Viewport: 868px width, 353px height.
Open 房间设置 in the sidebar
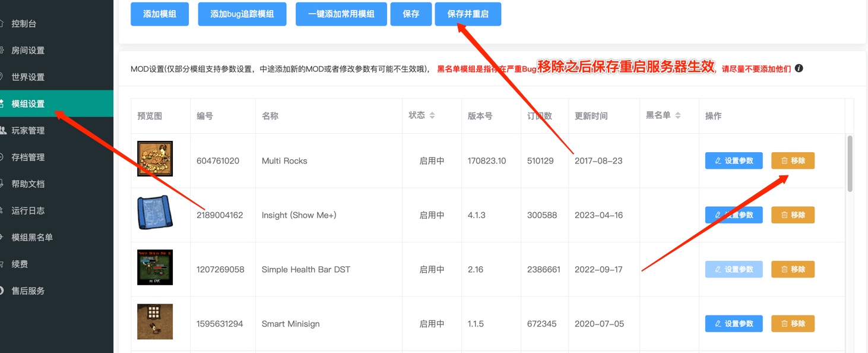tap(28, 51)
